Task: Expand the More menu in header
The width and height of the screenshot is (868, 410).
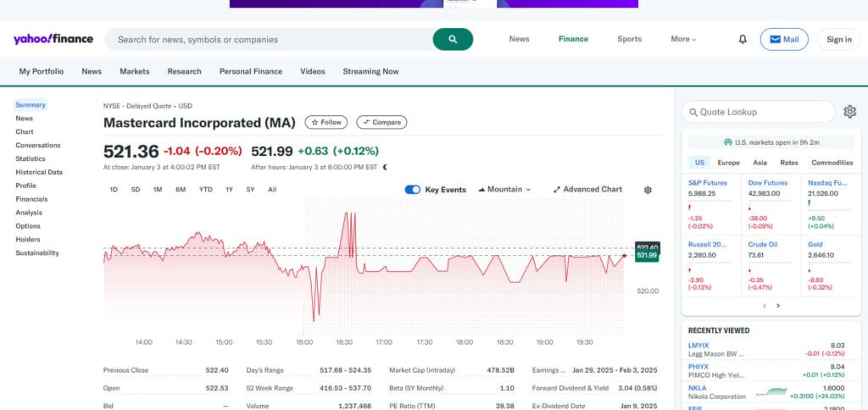Action: (x=683, y=39)
